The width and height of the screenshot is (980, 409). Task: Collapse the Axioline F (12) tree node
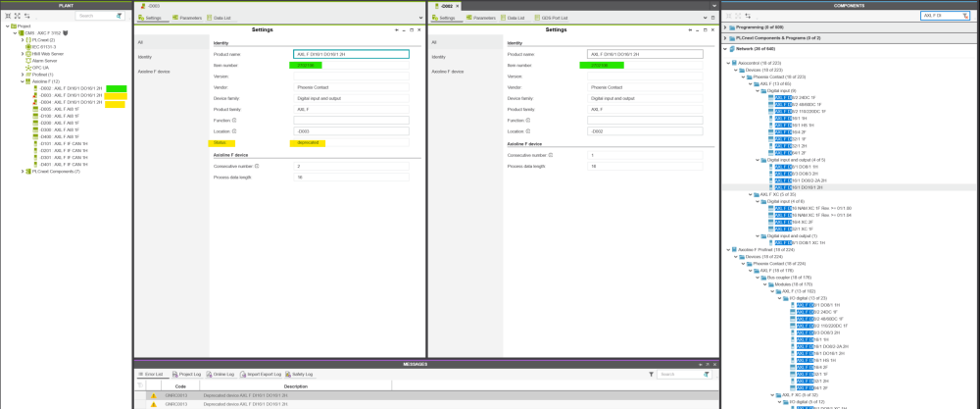click(22, 81)
